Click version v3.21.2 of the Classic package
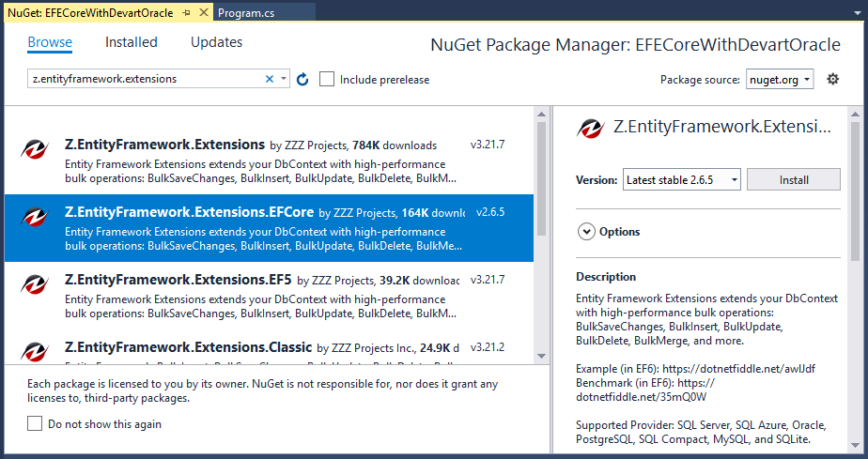This screenshot has width=868, height=459. click(x=488, y=347)
